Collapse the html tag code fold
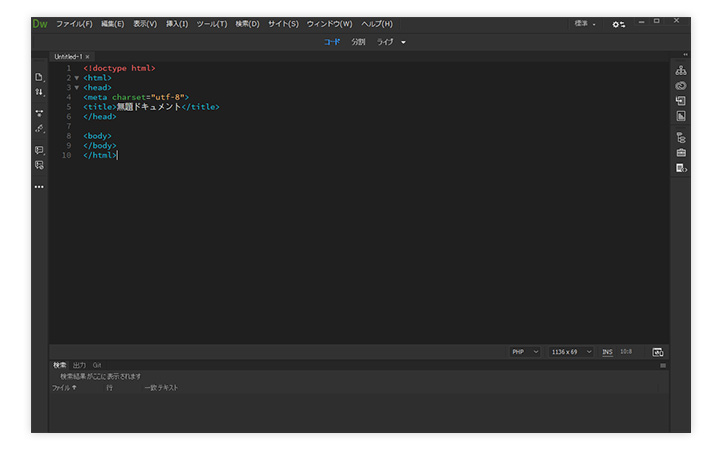 point(77,78)
